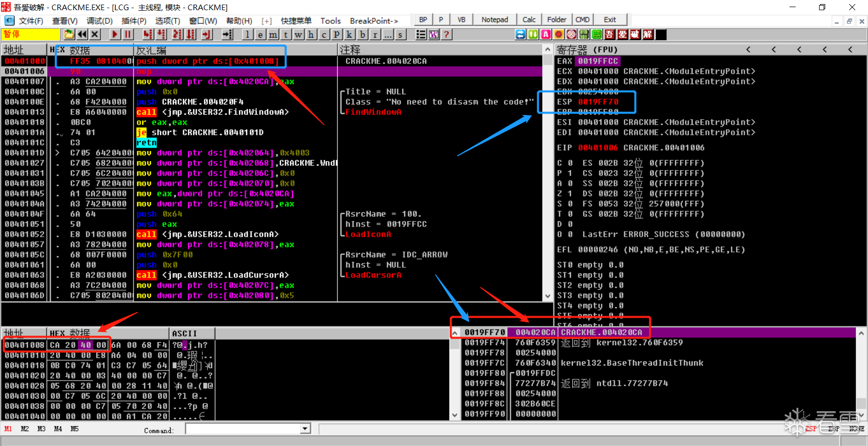Viewport: 868px width, 446px height.
Task: Switch to memory dump tab M3
Action: (41, 429)
